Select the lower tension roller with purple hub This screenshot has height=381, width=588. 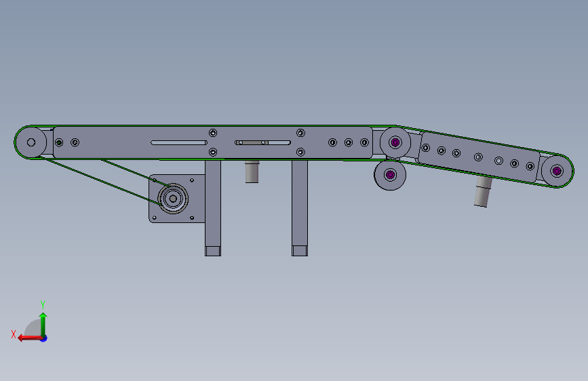pos(390,175)
